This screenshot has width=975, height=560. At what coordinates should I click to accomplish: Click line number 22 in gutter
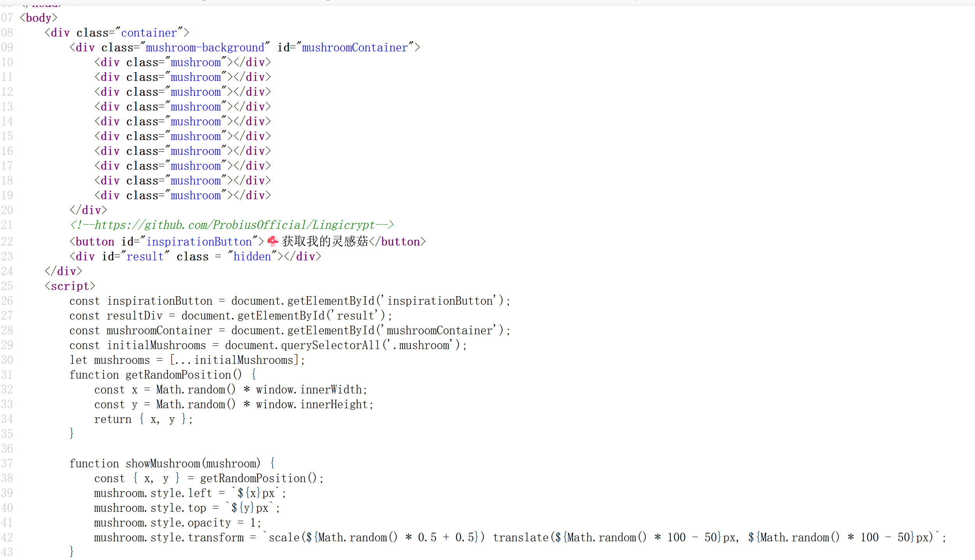click(7, 242)
